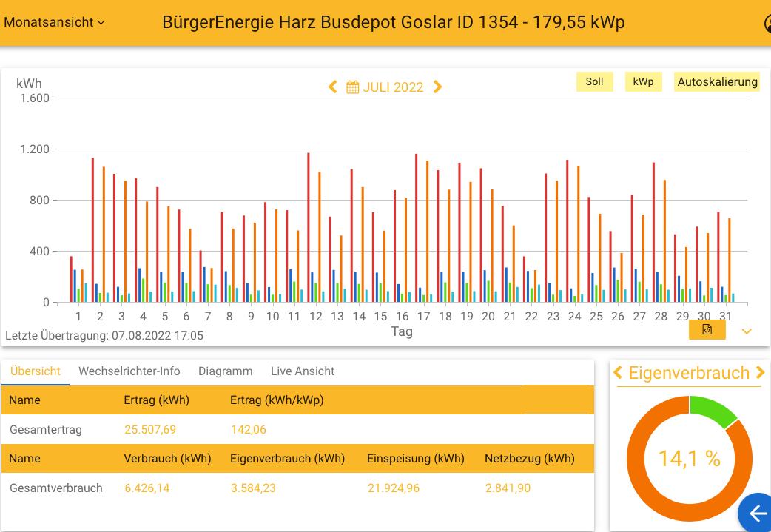Enable Autoskalierung for the chart
Image resolution: width=771 pixels, height=532 pixels.
pyautogui.click(x=716, y=81)
